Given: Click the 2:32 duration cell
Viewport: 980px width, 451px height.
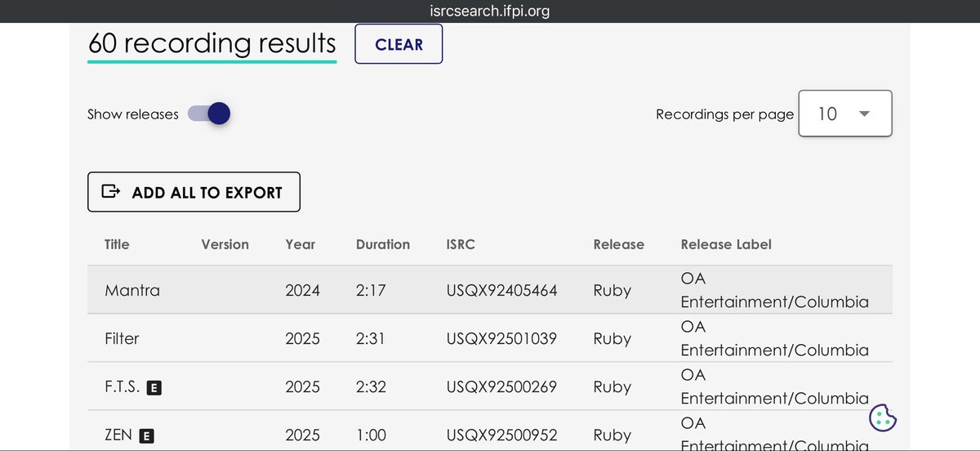Looking at the screenshot, I should click(x=370, y=387).
